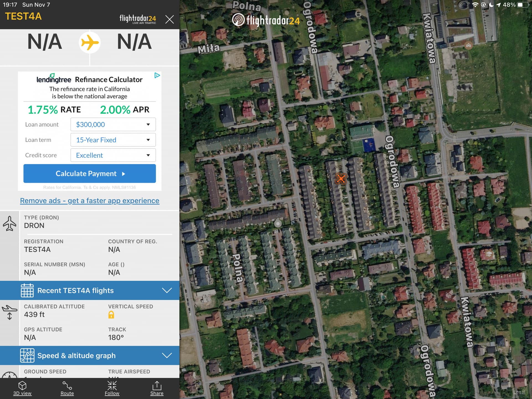This screenshot has width=532, height=399.
Task: Expand Speed & altitude graph section
Action: 89,355
